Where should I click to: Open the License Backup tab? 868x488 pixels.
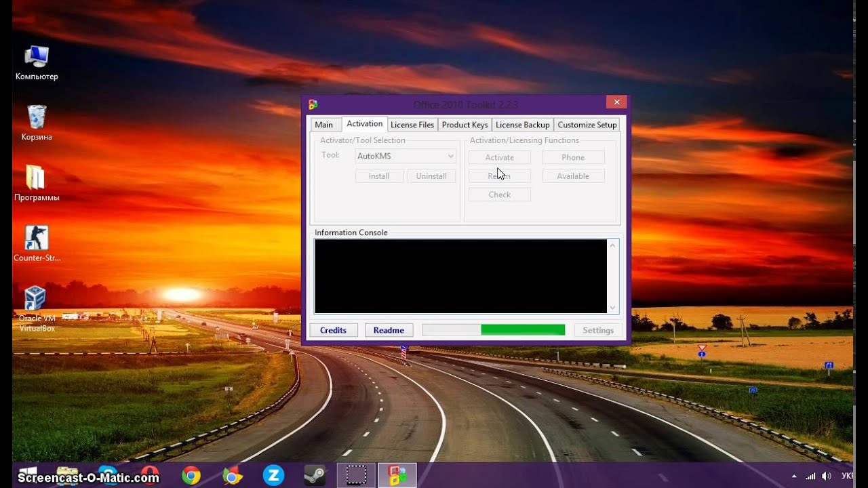pos(522,125)
